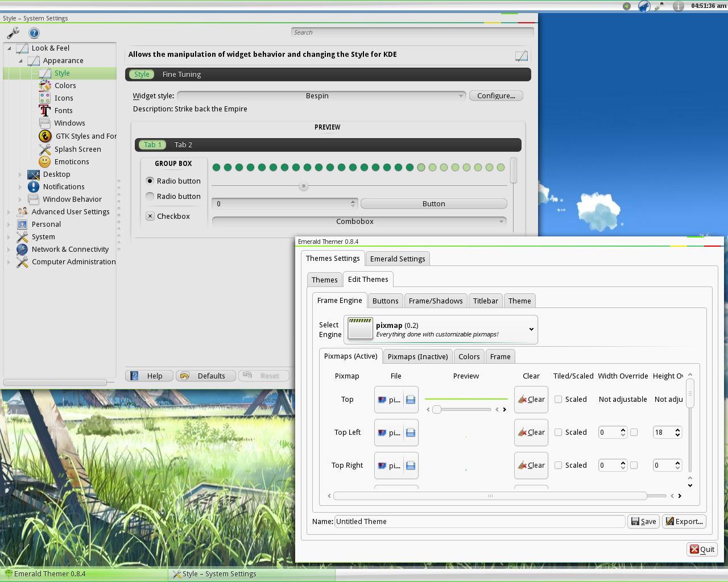
Task: Quit Emerald Themer
Action: point(702,549)
